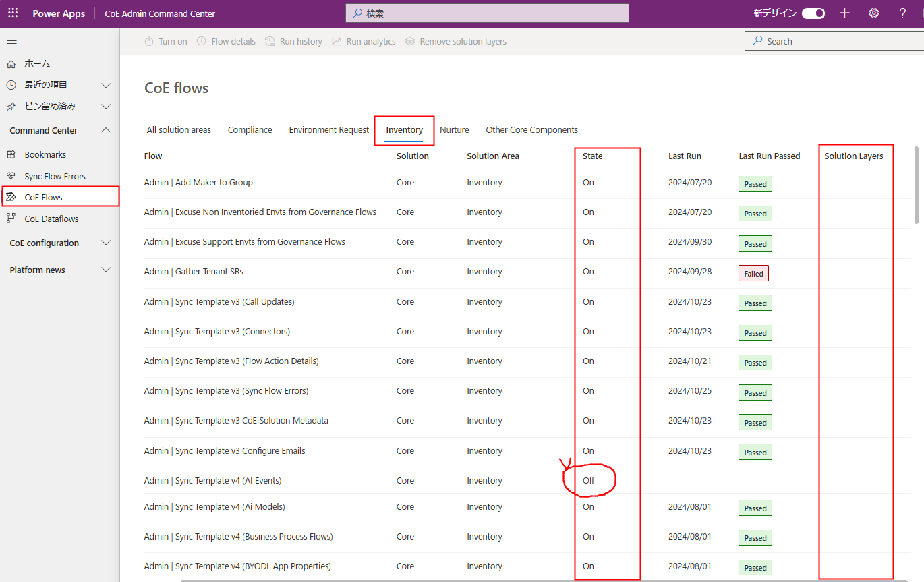Open the Nurture tab
The width and height of the screenshot is (924, 582).
pos(455,130)
